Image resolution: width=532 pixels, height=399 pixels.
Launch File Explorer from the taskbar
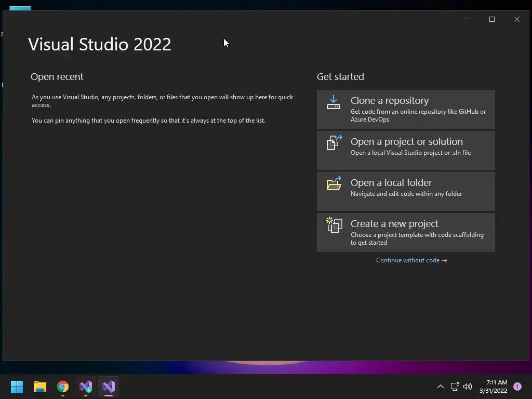(x=39, y=387)
